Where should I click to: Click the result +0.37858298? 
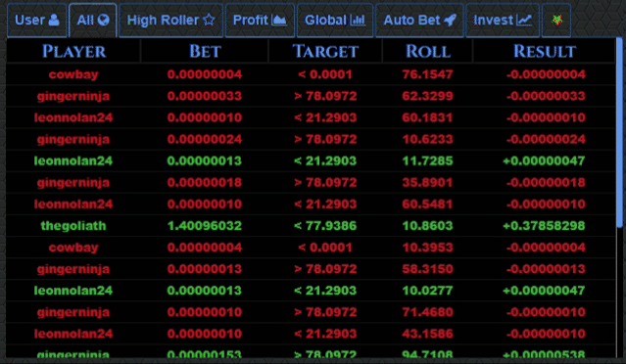(544, 226)
